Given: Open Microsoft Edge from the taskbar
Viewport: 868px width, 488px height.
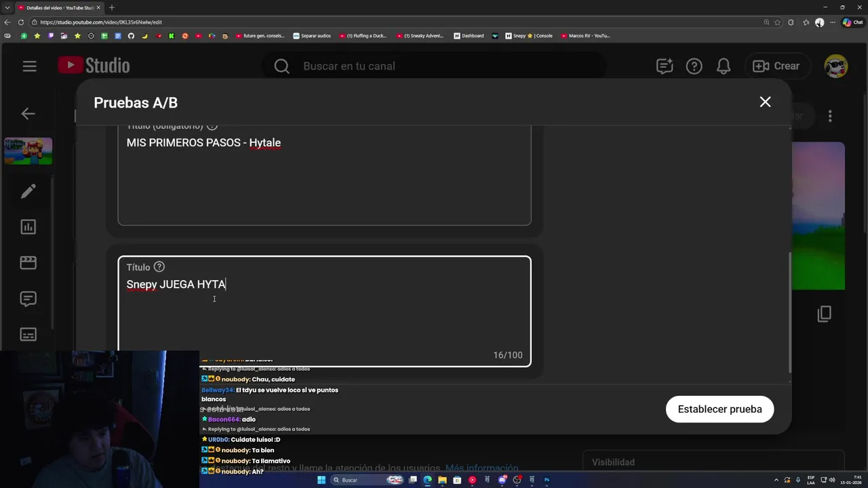Looking at the screenshot, I should pos(427,480).
